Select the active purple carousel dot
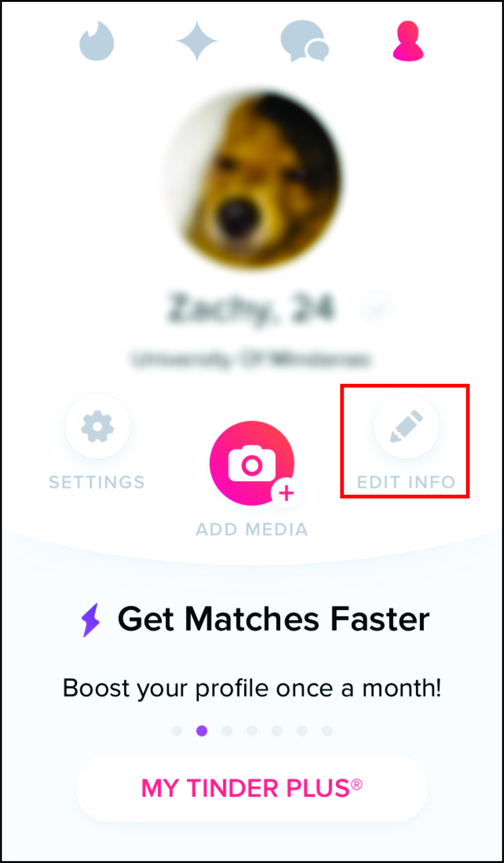The image size is (504, 863). (202, 731)
